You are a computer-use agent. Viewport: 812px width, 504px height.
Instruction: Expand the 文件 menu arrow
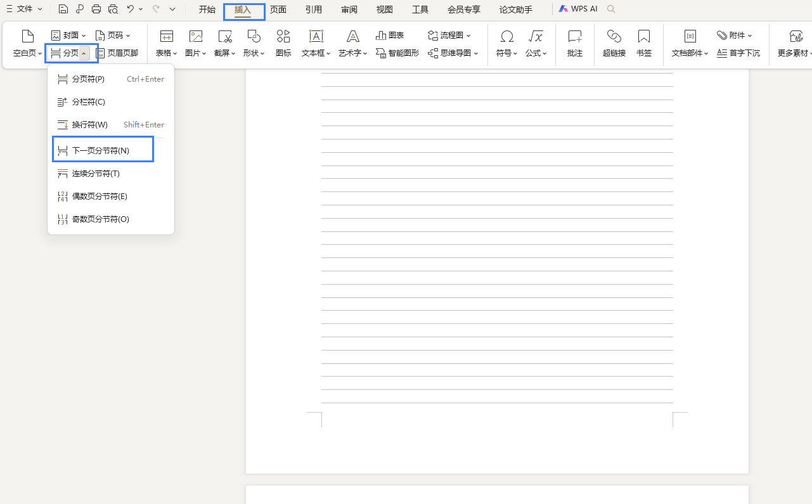pos(40,10)
